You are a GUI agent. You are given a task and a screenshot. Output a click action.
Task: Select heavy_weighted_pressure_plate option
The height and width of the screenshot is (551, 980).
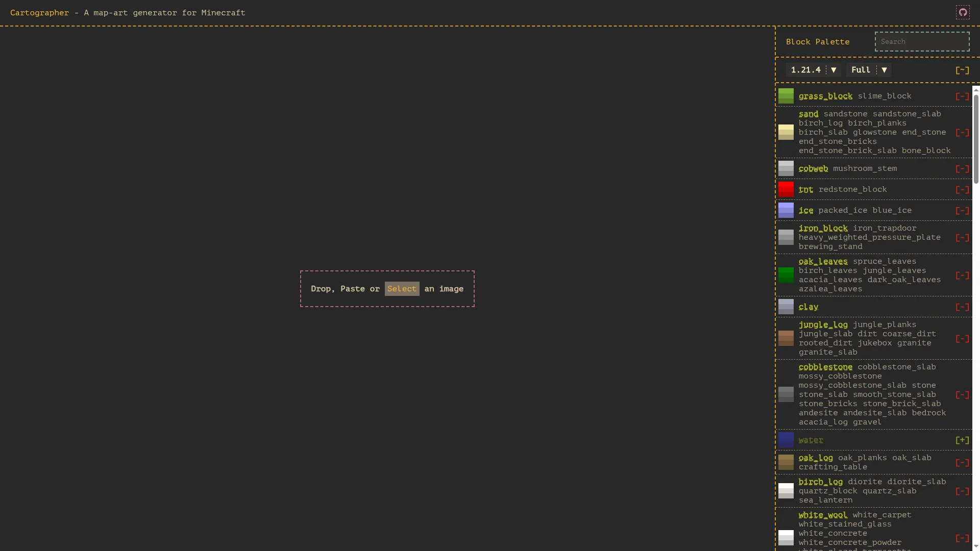click(x=870, y=237)
